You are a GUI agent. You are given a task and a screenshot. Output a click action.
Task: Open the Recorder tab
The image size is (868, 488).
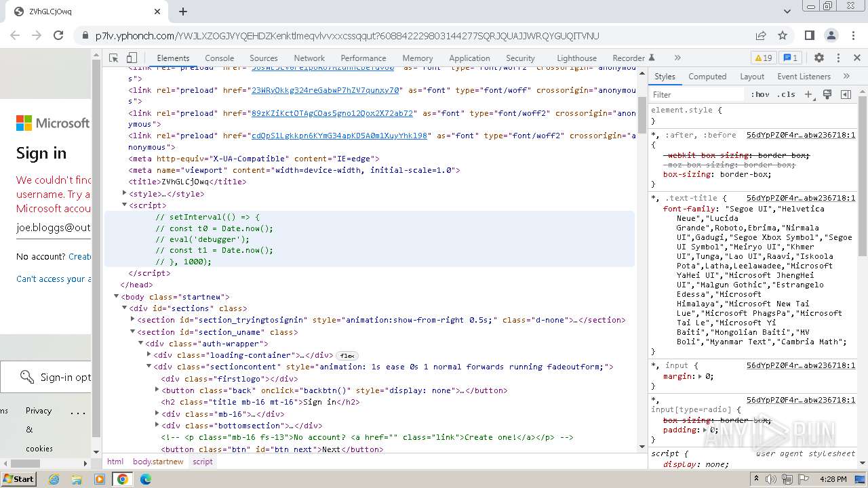click(x=633, y=58)
